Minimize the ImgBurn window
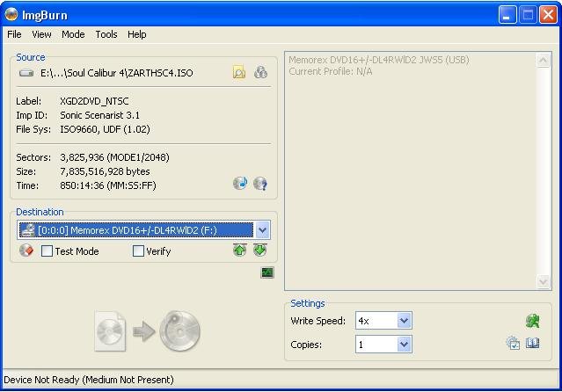562x392 pixels. [x=507, y=15]
